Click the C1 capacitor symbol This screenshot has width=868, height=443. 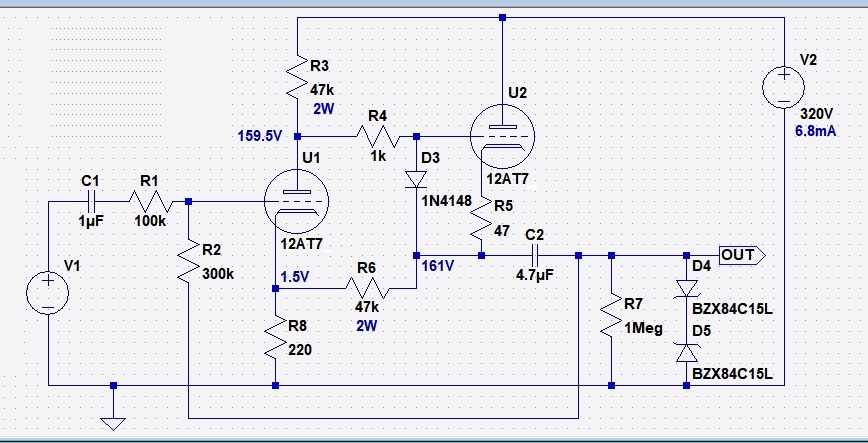[x=91, y=202]
